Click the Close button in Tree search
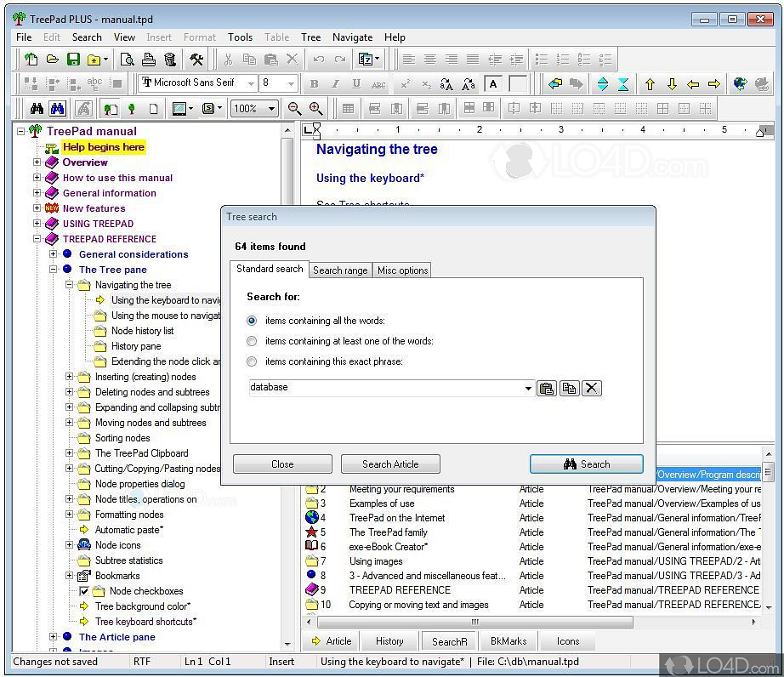 pos(282,464)
